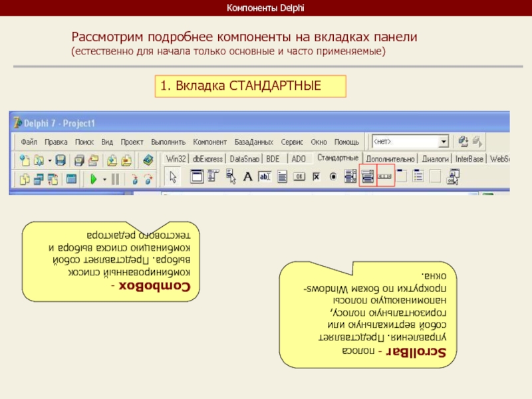Open the БазаДанных menu
Viewport: 532px width, 399px height.
coord(254,142)
